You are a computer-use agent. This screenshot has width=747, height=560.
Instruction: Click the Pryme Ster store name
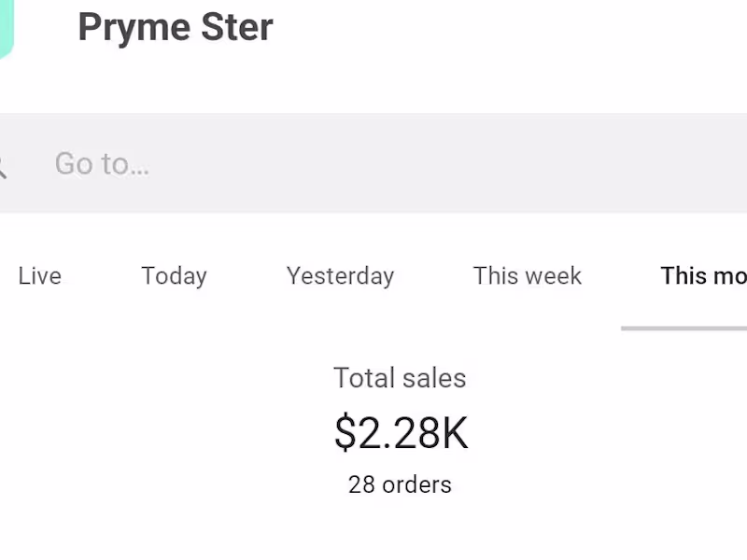click(175, 27)
